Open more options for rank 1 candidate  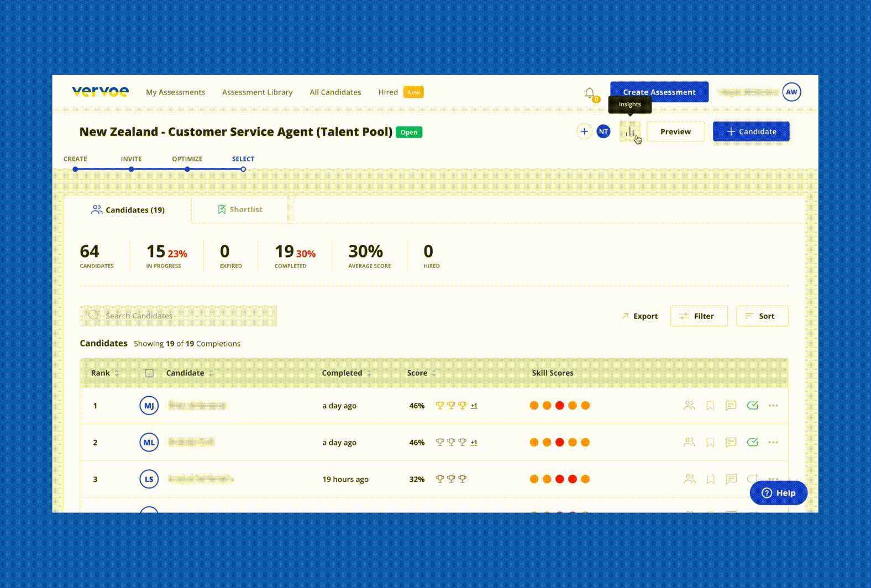(x=773, y=406)
